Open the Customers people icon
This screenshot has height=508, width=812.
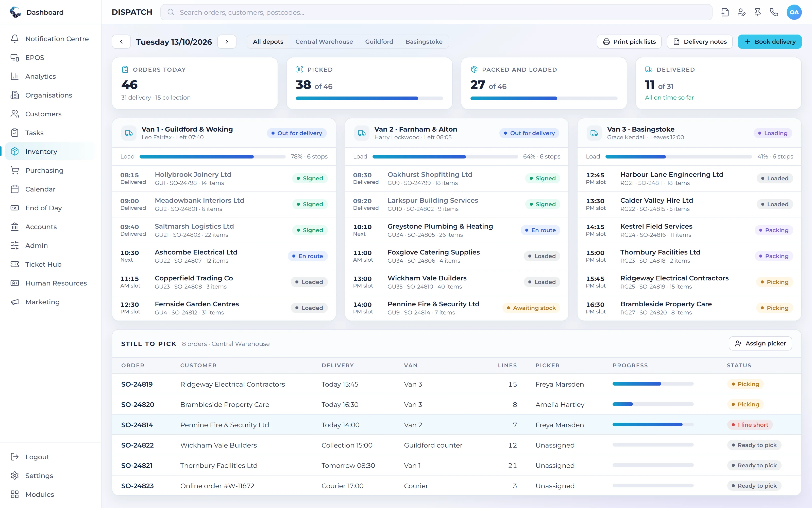[x=15, y=114]
